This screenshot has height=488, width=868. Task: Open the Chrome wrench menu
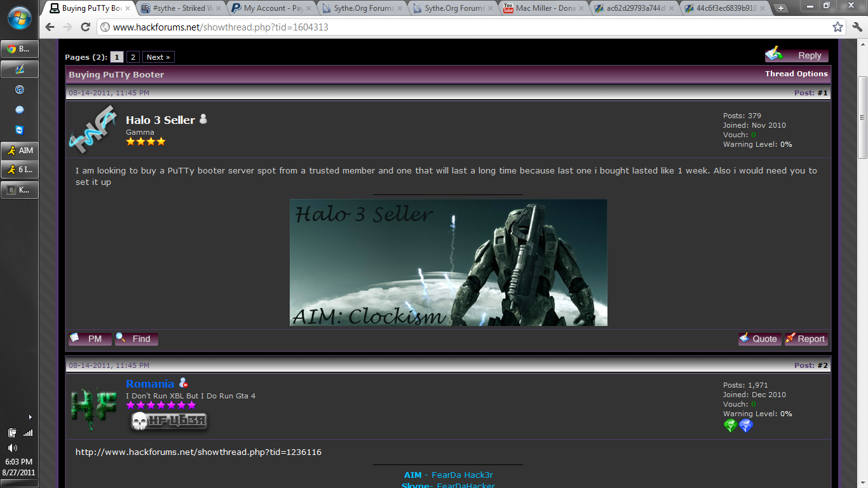coord(857,27)
